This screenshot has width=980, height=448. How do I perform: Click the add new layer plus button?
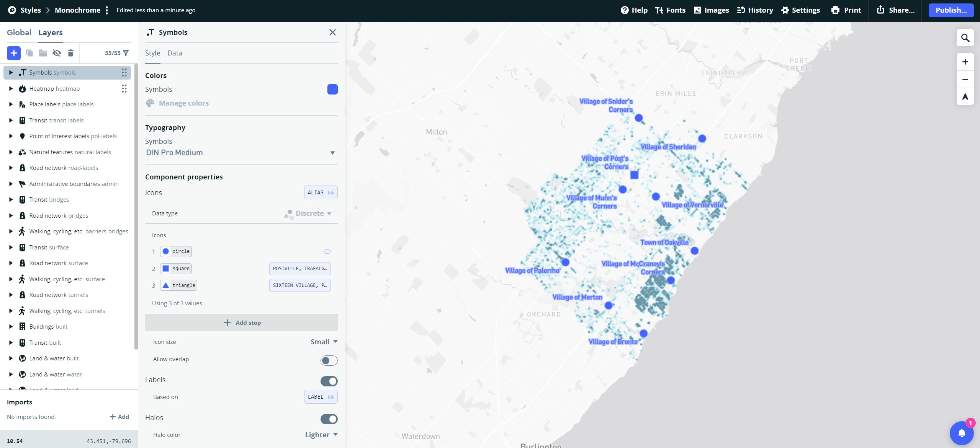(14, 53)
